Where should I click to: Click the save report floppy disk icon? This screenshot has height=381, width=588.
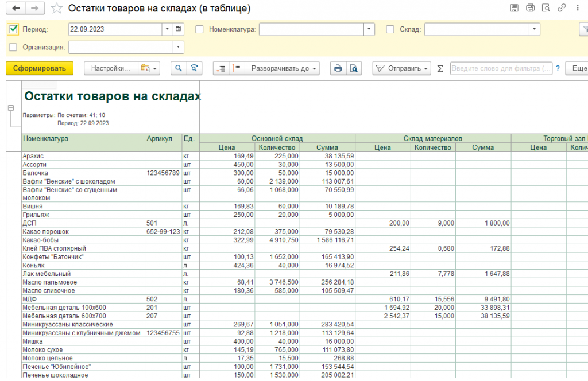[x=514, y=8]
